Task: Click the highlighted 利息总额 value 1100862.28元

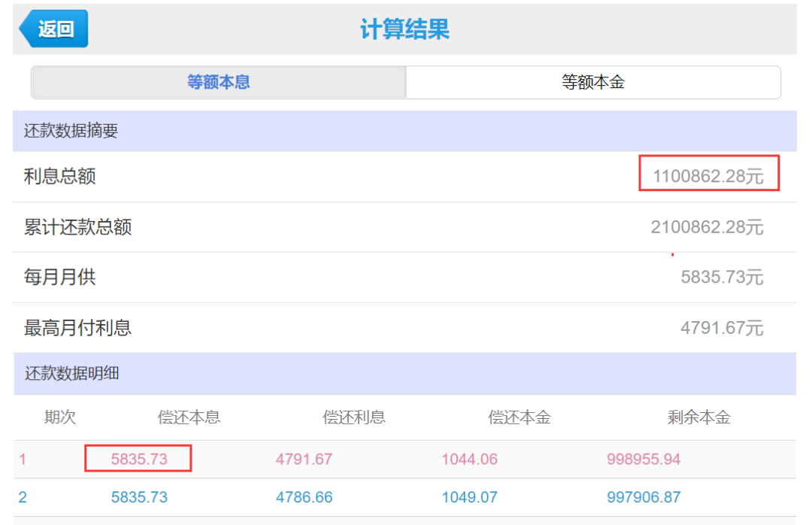Action: click(x=707, y=173)
